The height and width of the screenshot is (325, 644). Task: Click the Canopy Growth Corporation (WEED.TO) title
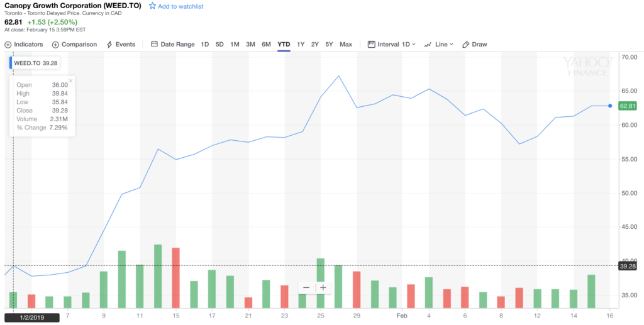coord(73,6)
